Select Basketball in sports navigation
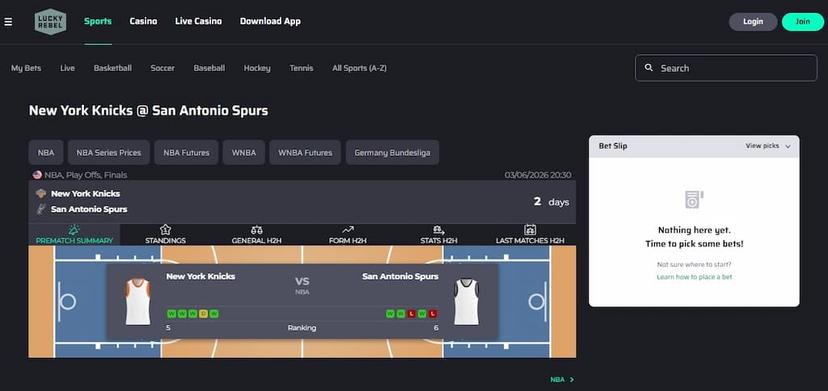 pos(112,68)
